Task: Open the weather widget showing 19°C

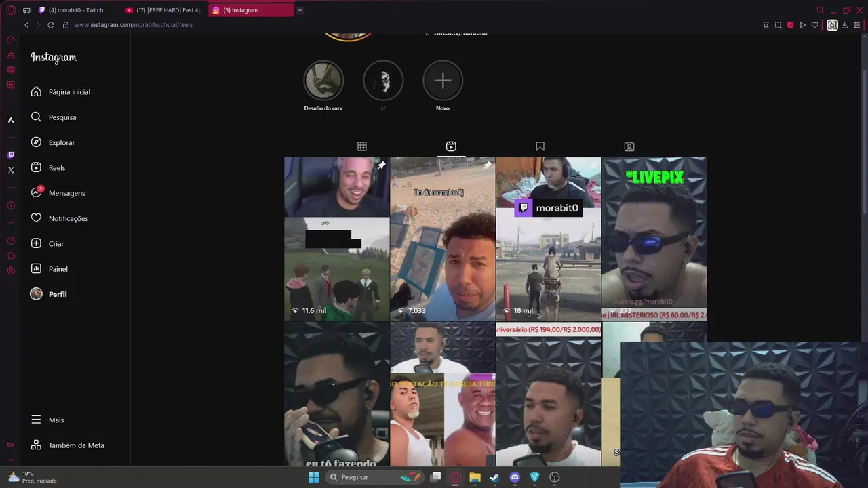Action: pos(32,477)
